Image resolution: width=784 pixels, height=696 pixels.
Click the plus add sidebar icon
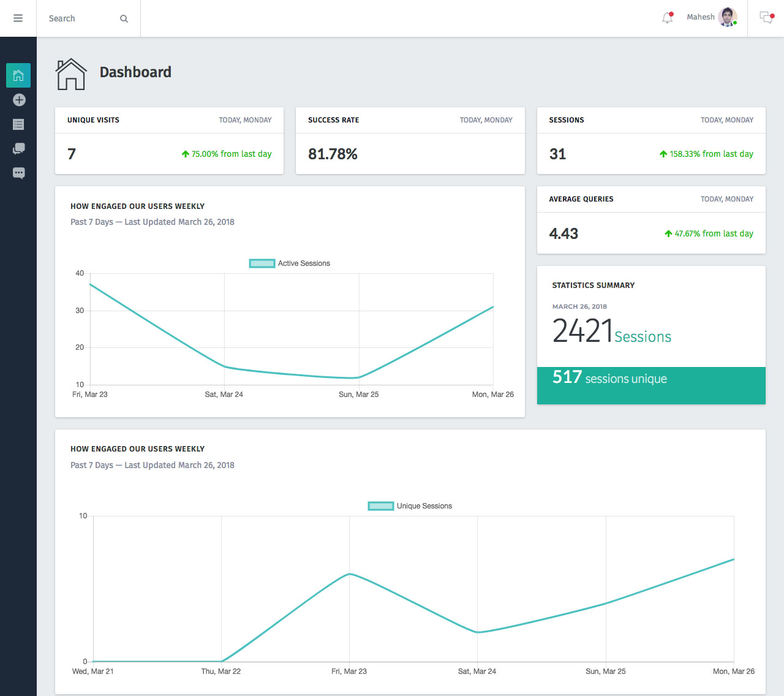point(19,100)
